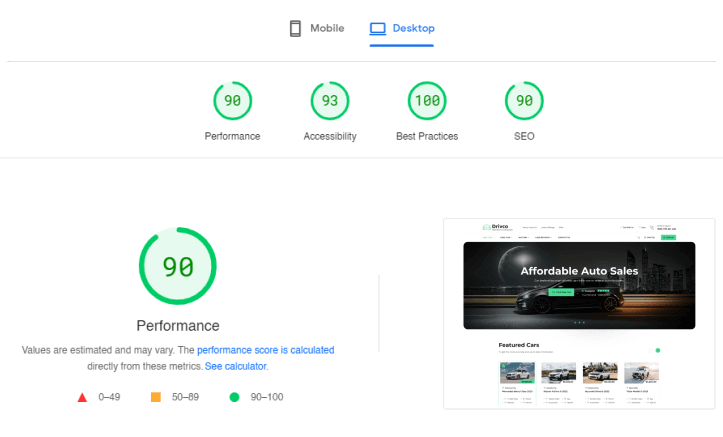Click the desktop laptop icon
This screenshot has width=723, height=437.
(x=378, y=29)
